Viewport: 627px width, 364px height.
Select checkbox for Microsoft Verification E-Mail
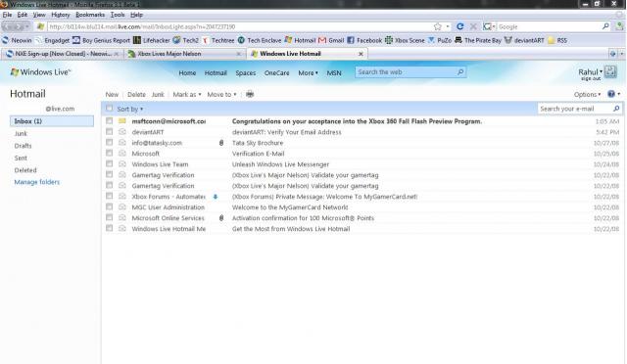[109, 153]
